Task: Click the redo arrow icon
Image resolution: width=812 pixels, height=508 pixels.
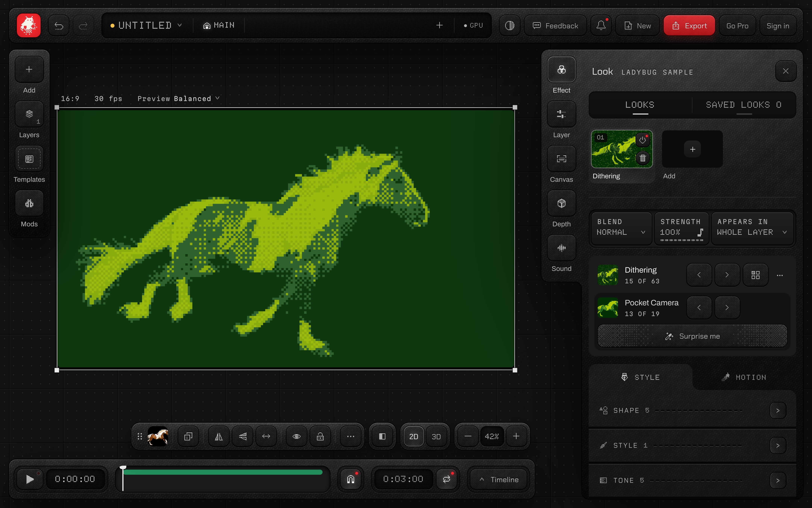Action: (83, 26)
